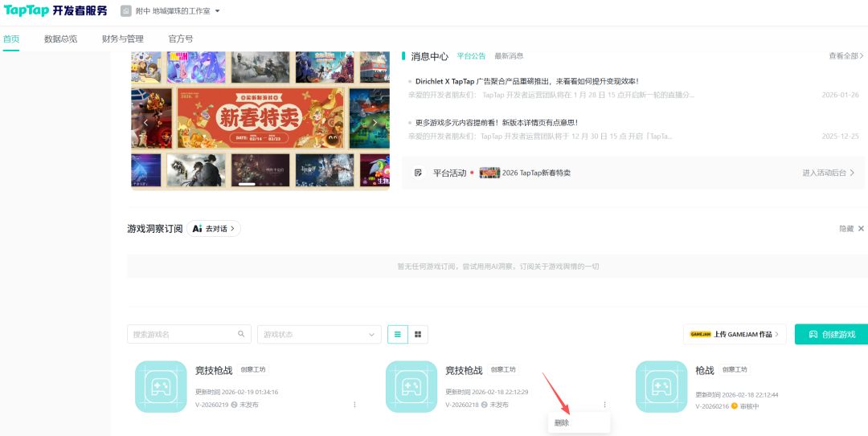Choose 删除 from the popup menu
Image resolution: width=868 pixels, height=436 pixels.
[x=579, y=422]
